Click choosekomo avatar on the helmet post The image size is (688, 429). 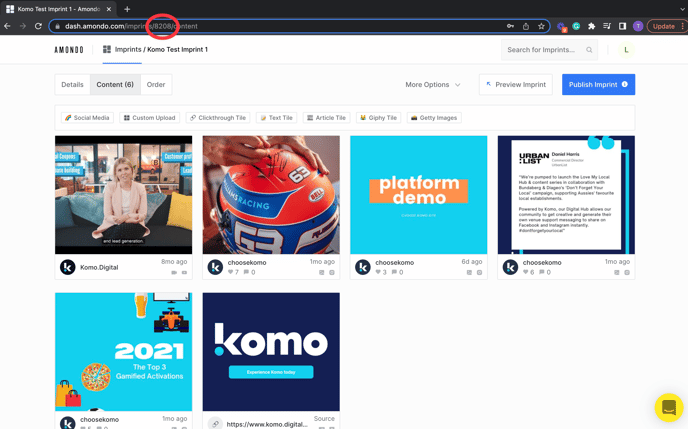(x=215, y=267)
